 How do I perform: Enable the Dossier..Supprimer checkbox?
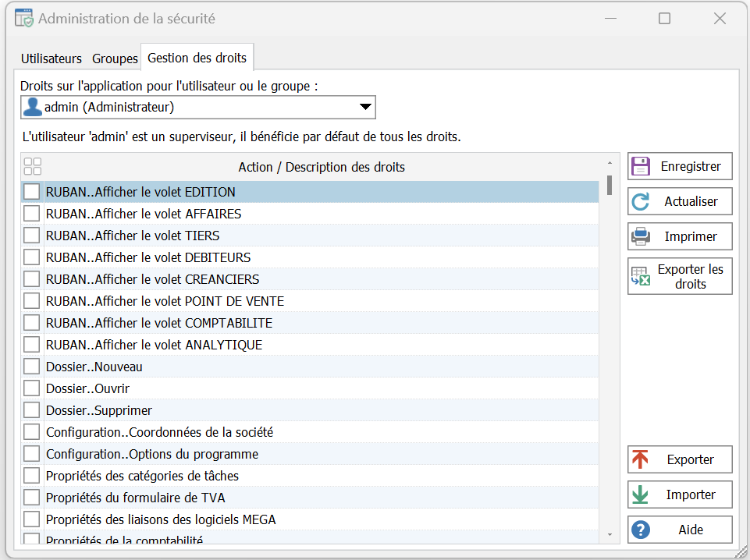click(x=31, y=410)
